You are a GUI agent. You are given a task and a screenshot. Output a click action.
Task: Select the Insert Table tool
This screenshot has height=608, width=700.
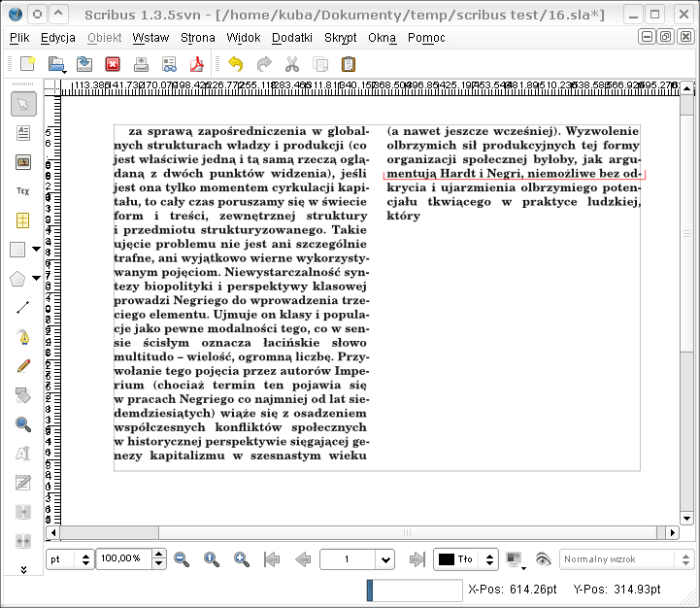23,220
